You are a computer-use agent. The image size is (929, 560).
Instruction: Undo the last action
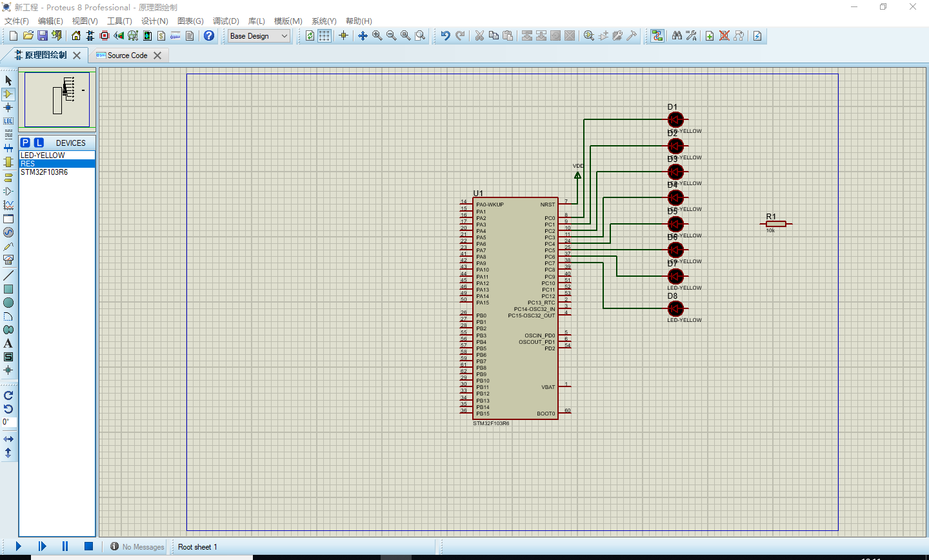click(445, 35)
